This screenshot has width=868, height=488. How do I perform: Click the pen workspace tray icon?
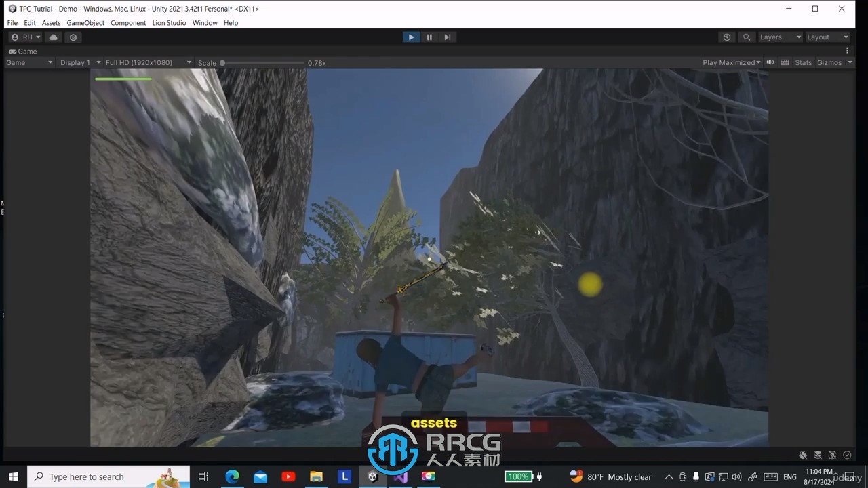752,476
